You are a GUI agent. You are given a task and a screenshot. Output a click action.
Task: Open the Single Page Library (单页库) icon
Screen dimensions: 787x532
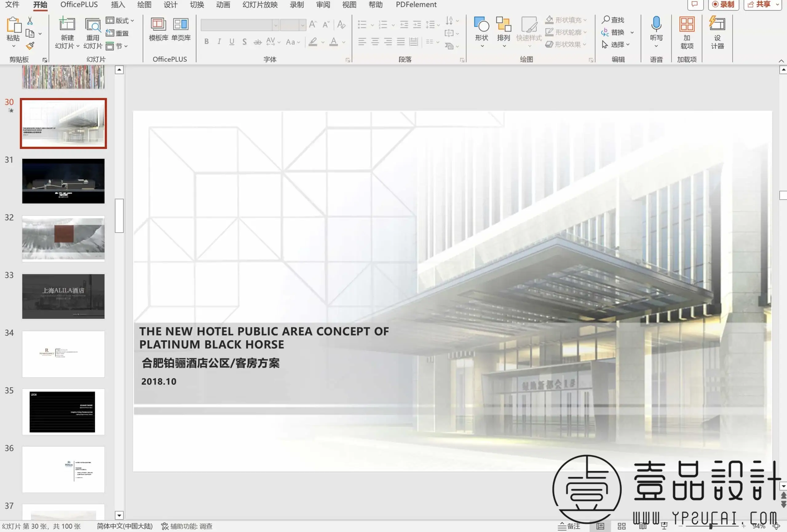coord(180,24)
